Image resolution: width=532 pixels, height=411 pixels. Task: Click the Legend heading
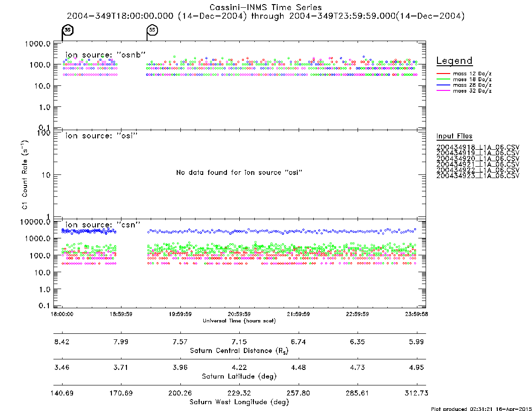[x=454, y=61]
